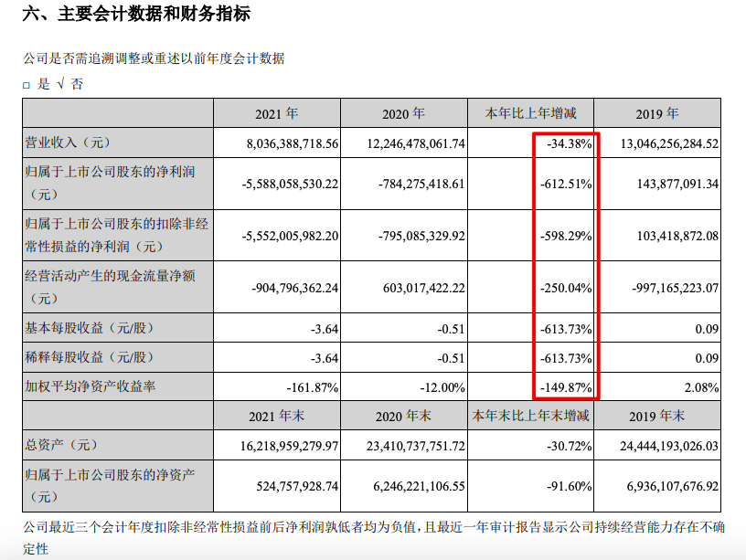Click value 603,017,422.22
This screenshot has width=746, height=560.
(x=424, y=288)
